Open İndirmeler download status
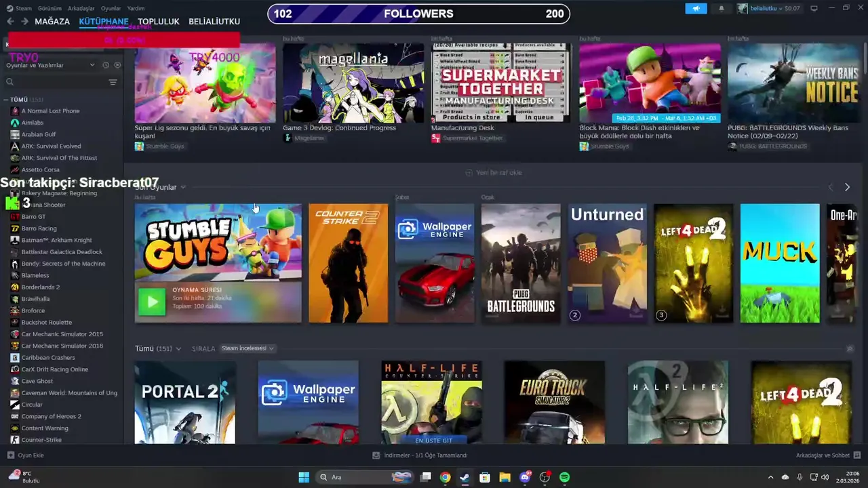868x488 pixels. 420,455
